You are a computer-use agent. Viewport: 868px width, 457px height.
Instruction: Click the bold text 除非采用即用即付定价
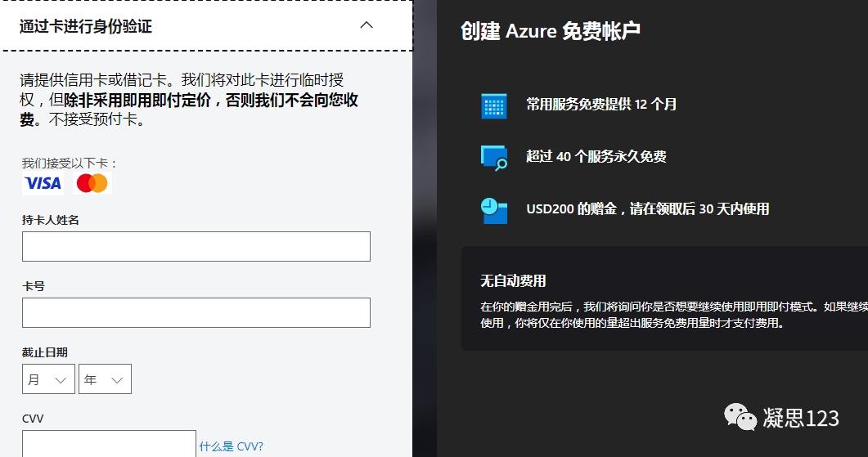[137, 100]
